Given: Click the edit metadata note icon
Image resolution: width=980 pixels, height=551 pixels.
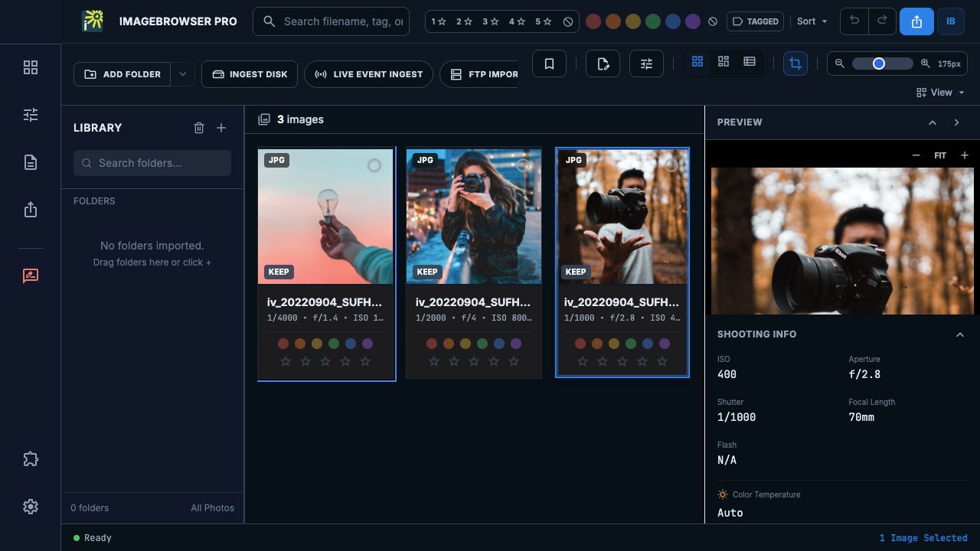Looking at the screenshot, I should pos(603,64).
